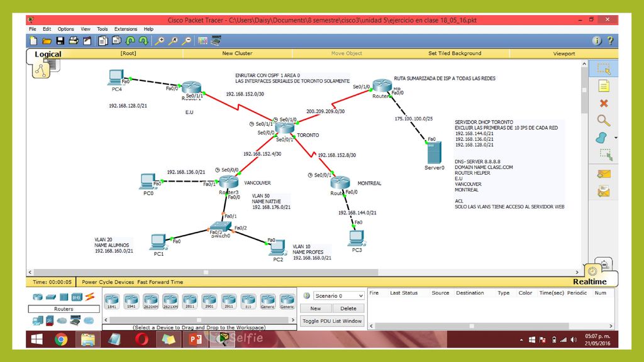The height and width of the screenshot is (362, 644).
Task: Click the New scenario button
Action: coord(316,309)
